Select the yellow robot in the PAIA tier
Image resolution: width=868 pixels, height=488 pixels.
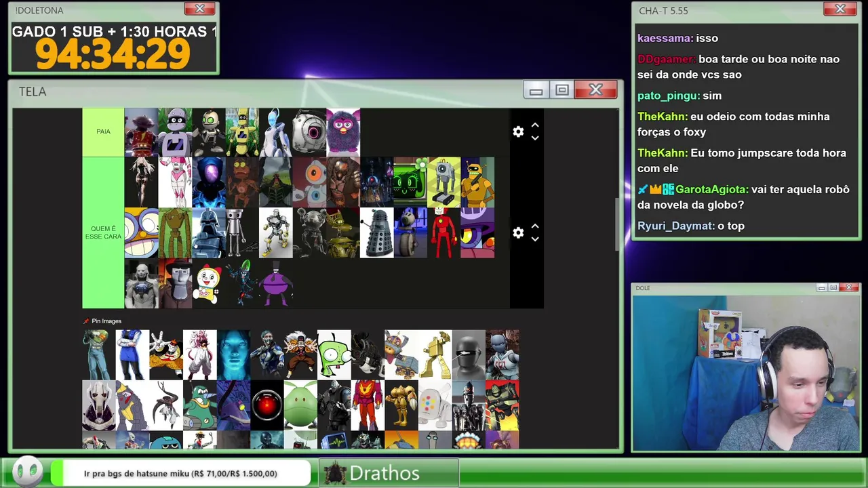(242, 132)
